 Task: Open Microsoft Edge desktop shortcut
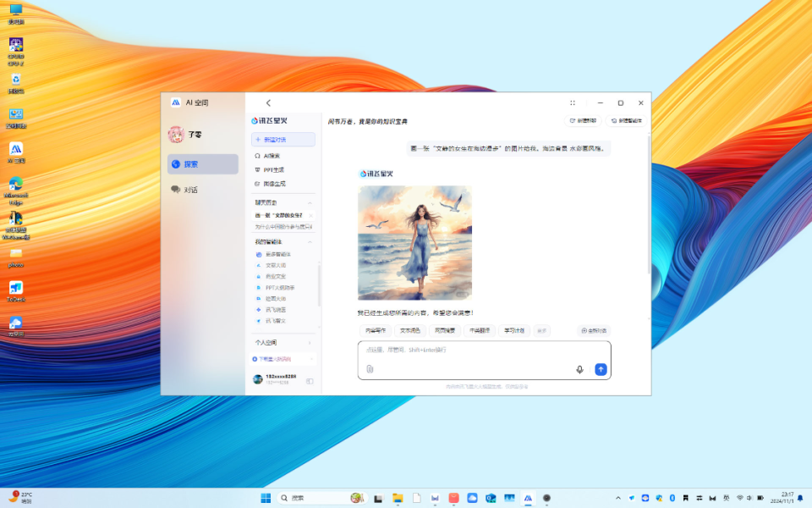tap(16, 190)
